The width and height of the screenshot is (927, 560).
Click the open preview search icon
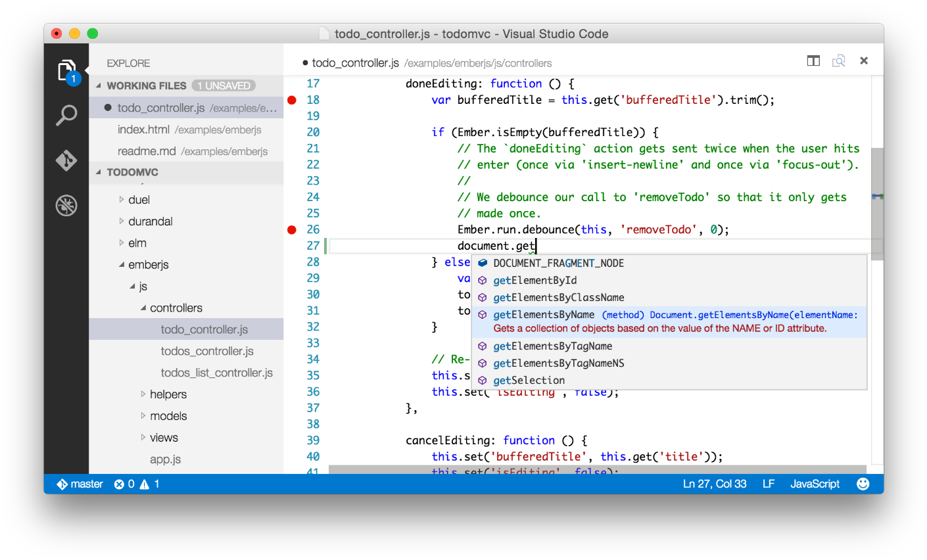838,61
